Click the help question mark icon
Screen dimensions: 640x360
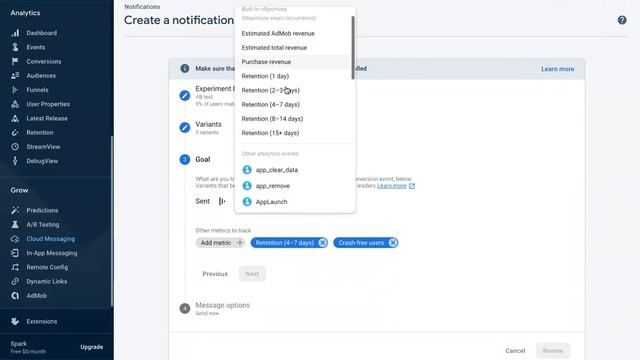point(622,20)
